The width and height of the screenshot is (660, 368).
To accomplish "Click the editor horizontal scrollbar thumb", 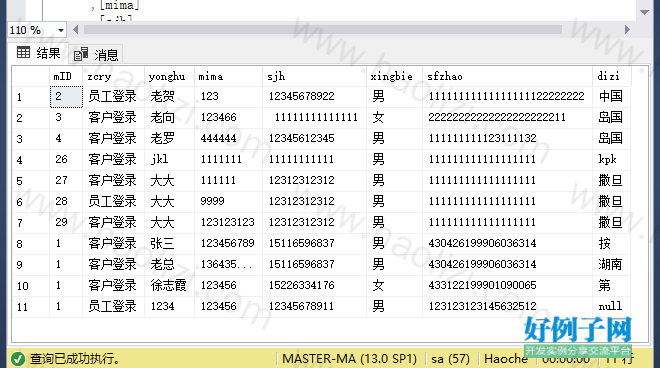I will point(323,29).
